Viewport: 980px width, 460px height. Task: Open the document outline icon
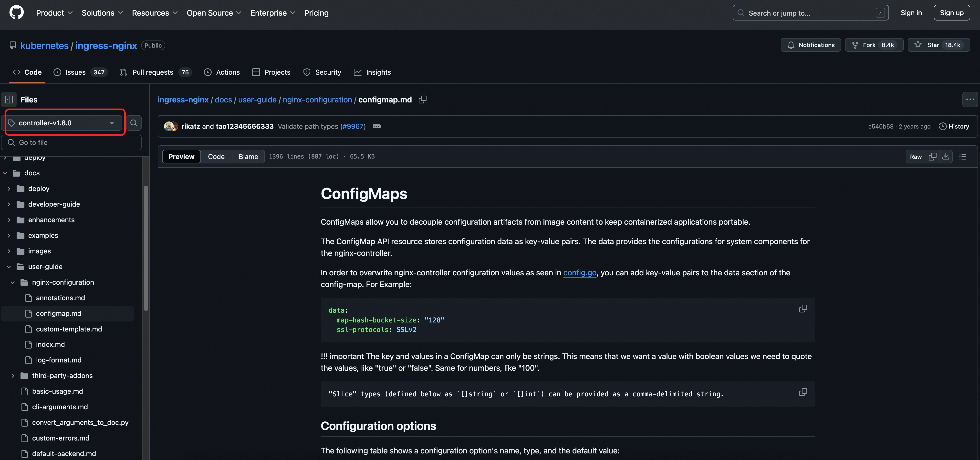[962, 157]
